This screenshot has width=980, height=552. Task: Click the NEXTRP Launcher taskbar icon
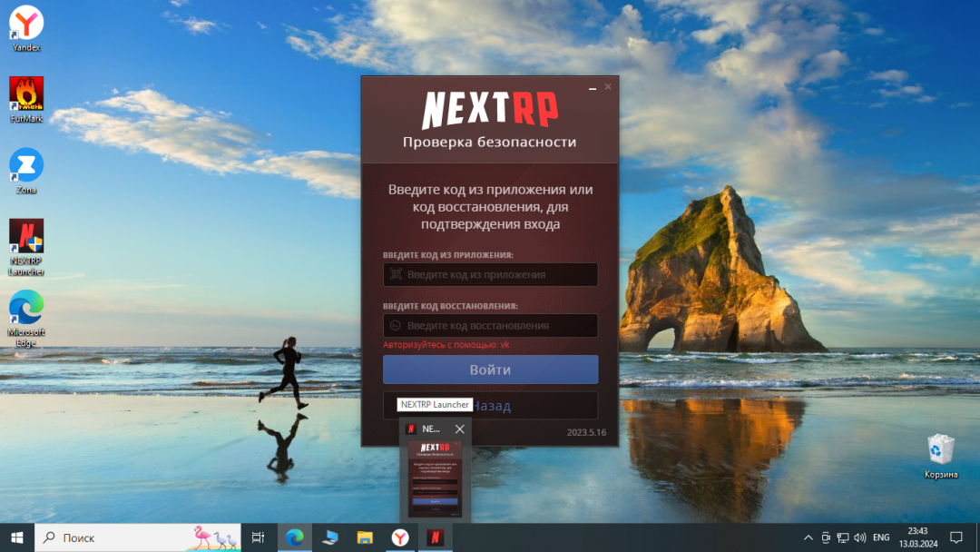(x=435, y=537)
